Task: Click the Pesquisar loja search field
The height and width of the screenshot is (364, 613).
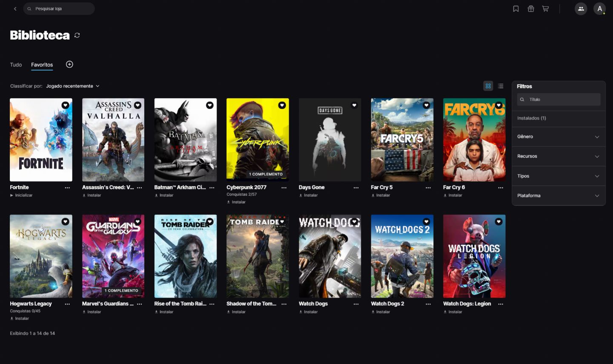Action: tap(59, 9)
